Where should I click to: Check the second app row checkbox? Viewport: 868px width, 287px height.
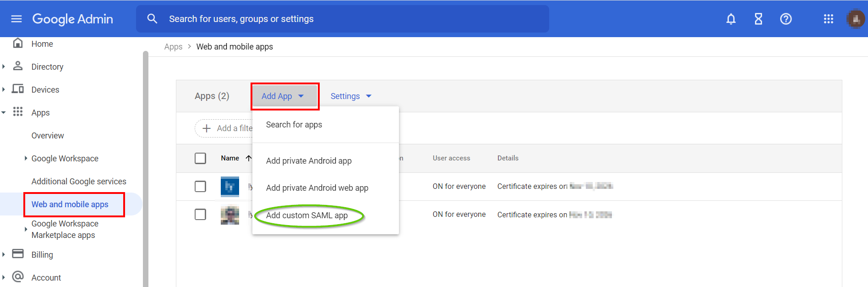(200, 215)
